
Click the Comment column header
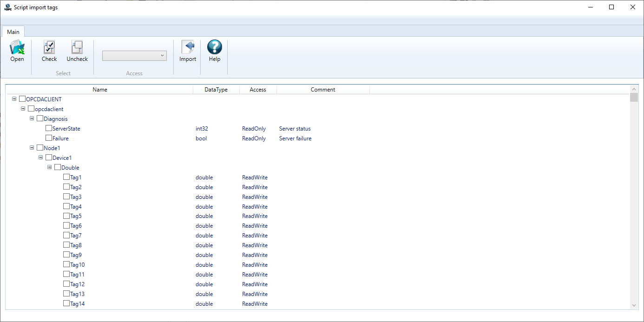pyautogui.click(x=323, y=90)
